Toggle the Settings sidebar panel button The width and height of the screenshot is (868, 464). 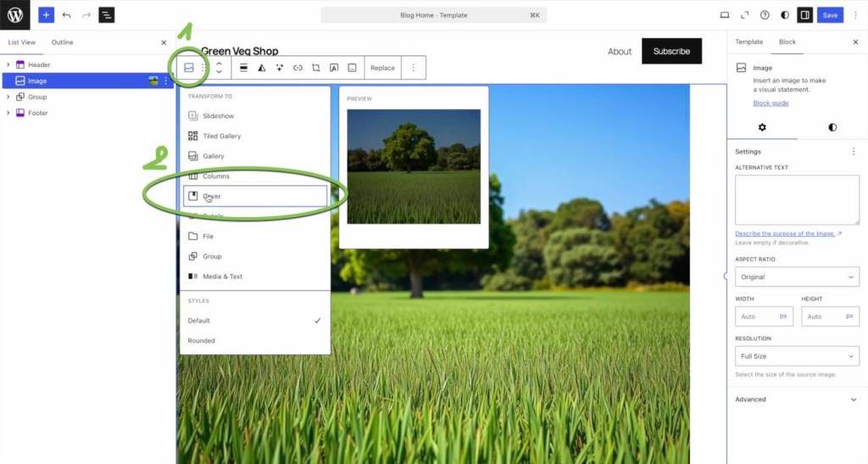pos(804,15)
